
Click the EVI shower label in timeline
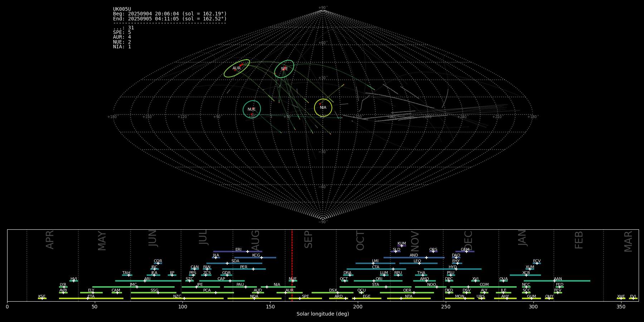point(633,297)
